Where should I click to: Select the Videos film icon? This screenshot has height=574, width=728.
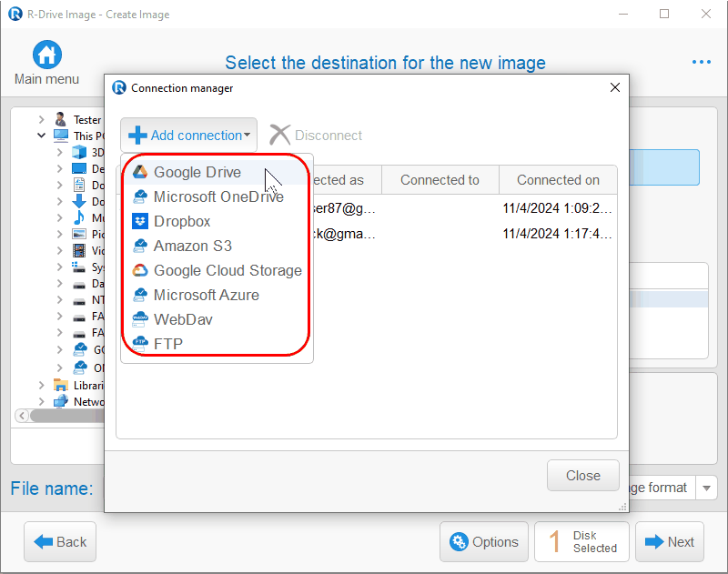click(79, 250)
